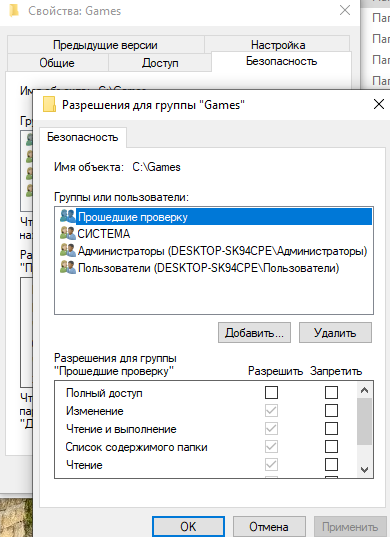The height and width of the screenshot is (537, 390).
Task: Switch to Доступ tab in Properties window
Action: (160, 63)
